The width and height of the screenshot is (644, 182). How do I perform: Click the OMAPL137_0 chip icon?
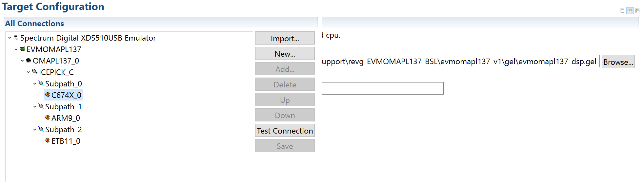[29, 61]
